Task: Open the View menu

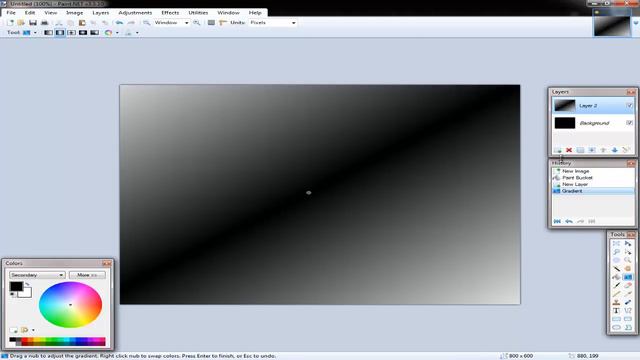Action: [x=51, y=13]
